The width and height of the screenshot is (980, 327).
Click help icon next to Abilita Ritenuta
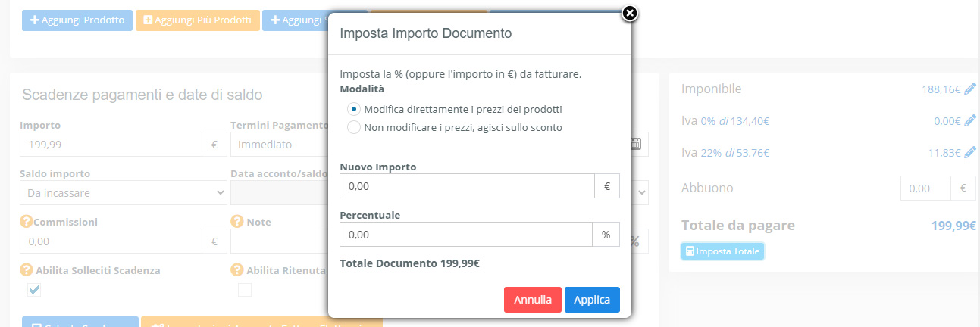point(236,269)
